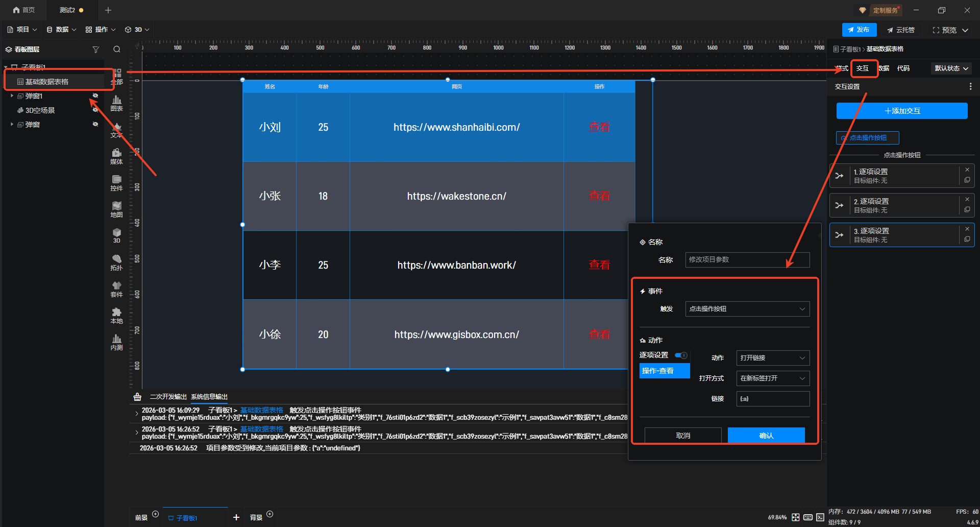This screenshot has width=980, height=527.
Task: Switch to the 代码 tab
Action: pyautogui.click(x=903, y=68)
